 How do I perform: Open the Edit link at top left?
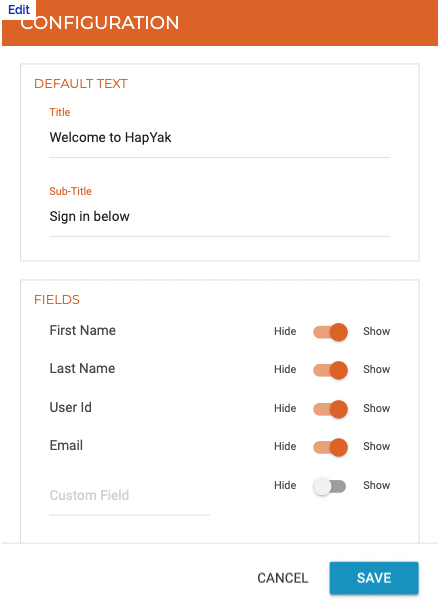(x=19, y=9)
